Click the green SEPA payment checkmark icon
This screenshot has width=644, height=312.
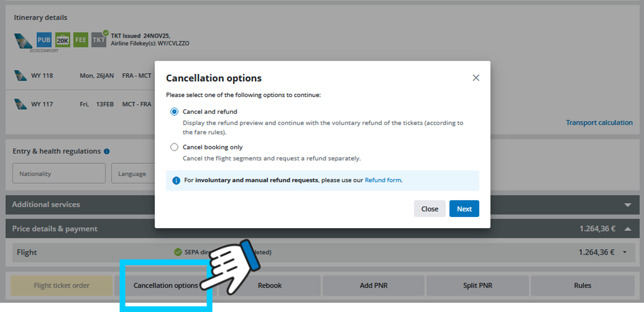pos(178,252)
